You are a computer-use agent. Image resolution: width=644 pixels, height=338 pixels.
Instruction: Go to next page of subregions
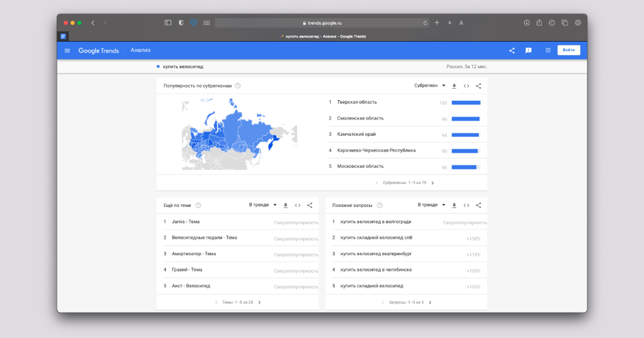(x=432, y=183)
